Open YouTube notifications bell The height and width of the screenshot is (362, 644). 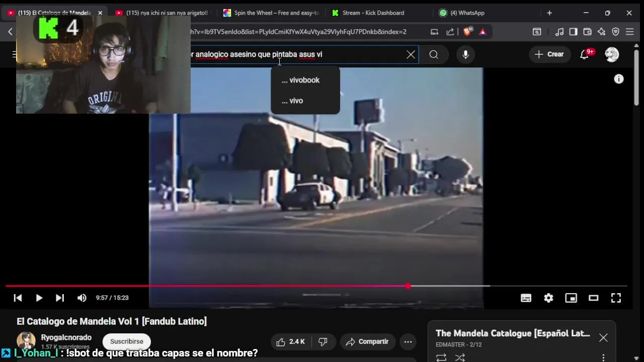585,54
